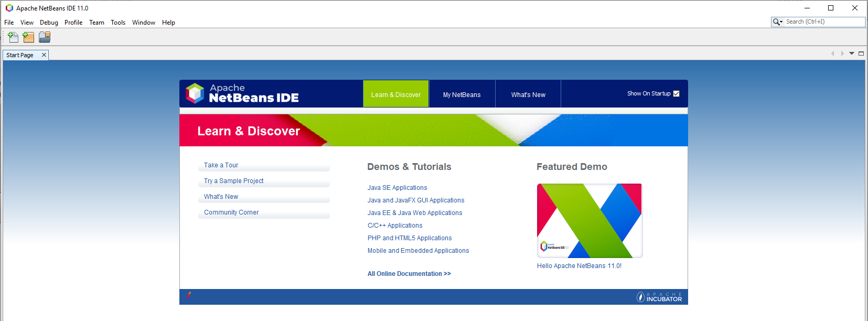This screenshot has height=321, width=868.
Task: Click the search magnifier icon in Quick Search
Action: (x=777, y=22)
